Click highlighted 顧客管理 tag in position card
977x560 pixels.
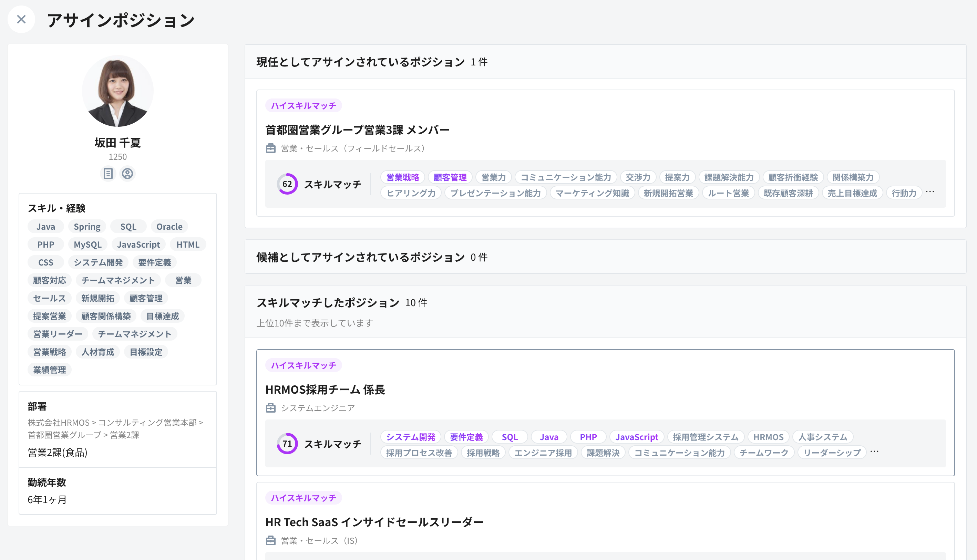[450, 177]
